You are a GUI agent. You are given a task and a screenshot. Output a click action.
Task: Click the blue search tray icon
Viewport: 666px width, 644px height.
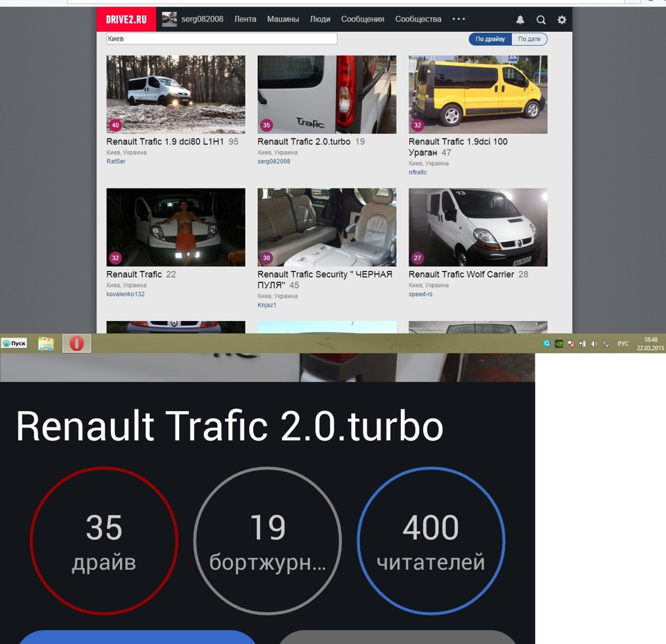[547, 343]
